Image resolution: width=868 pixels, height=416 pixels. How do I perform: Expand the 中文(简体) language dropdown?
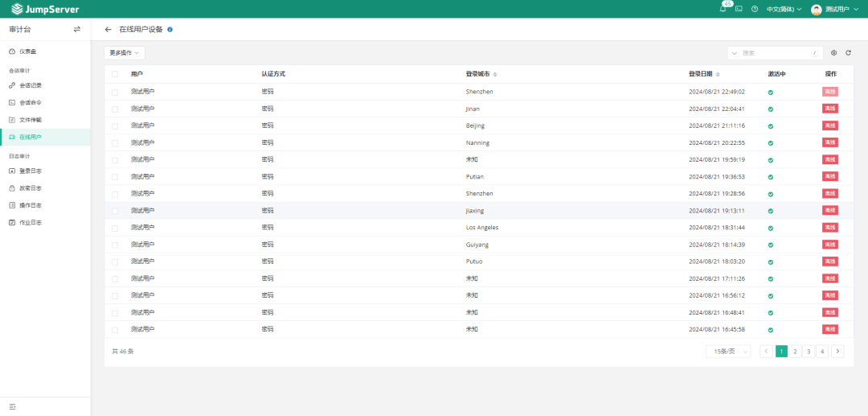pos(784,9)
